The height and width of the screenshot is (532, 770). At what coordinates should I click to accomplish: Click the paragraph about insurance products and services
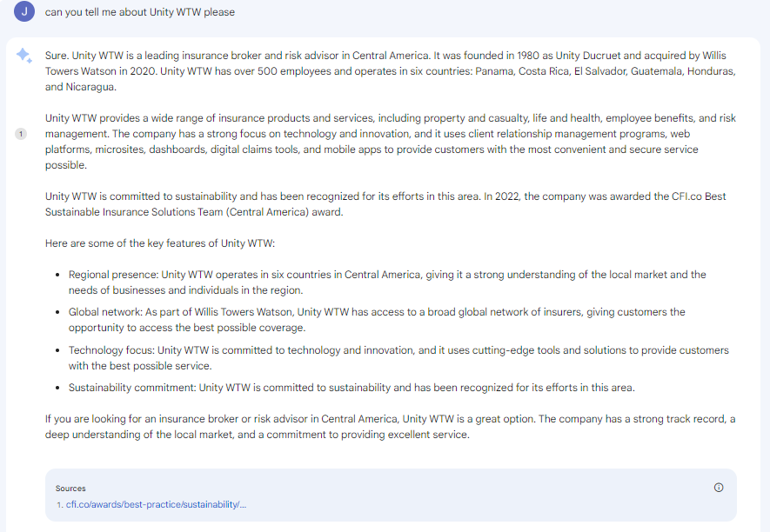(391, 142)
